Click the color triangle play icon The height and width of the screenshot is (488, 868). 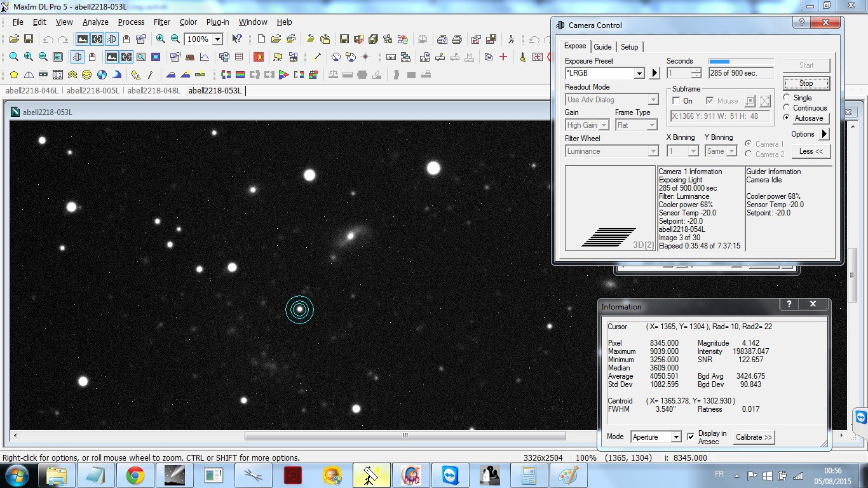283,75
